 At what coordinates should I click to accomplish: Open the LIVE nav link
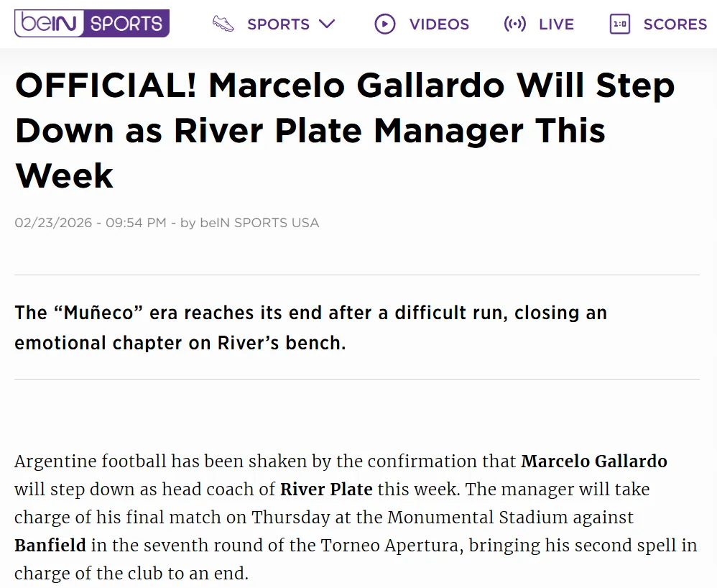(556, 24)
